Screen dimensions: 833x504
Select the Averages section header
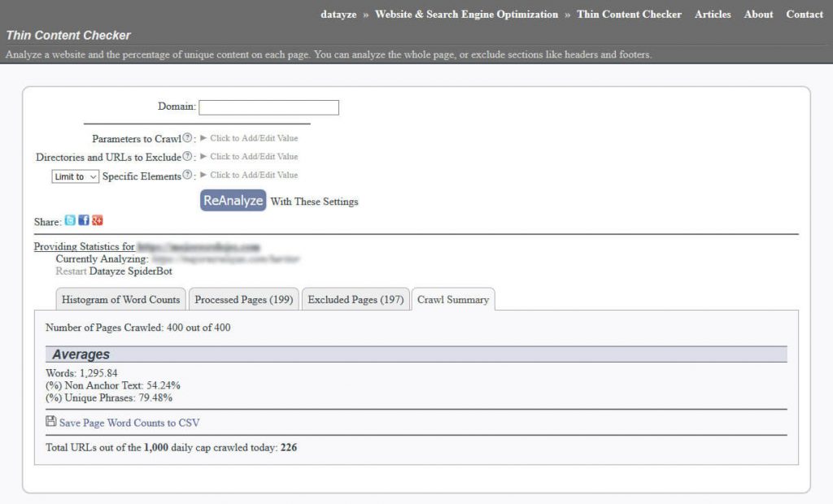point(416,354)
